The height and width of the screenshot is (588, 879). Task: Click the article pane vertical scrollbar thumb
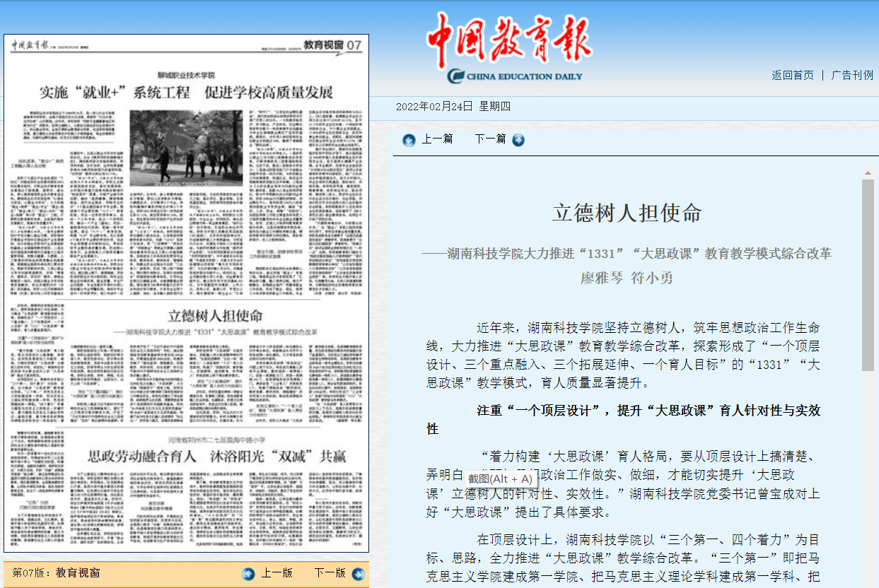[x=868, y=276]
